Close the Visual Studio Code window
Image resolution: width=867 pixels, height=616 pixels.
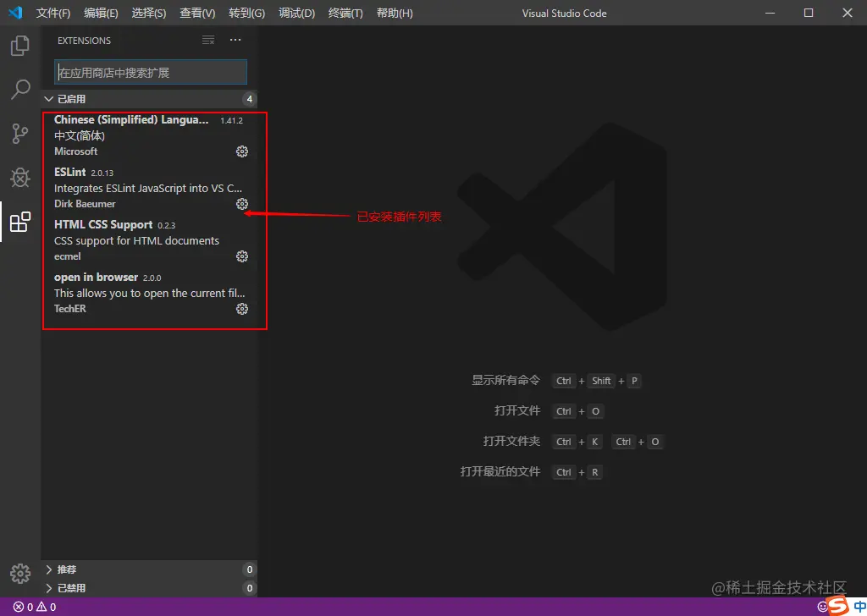coord(847,13)
